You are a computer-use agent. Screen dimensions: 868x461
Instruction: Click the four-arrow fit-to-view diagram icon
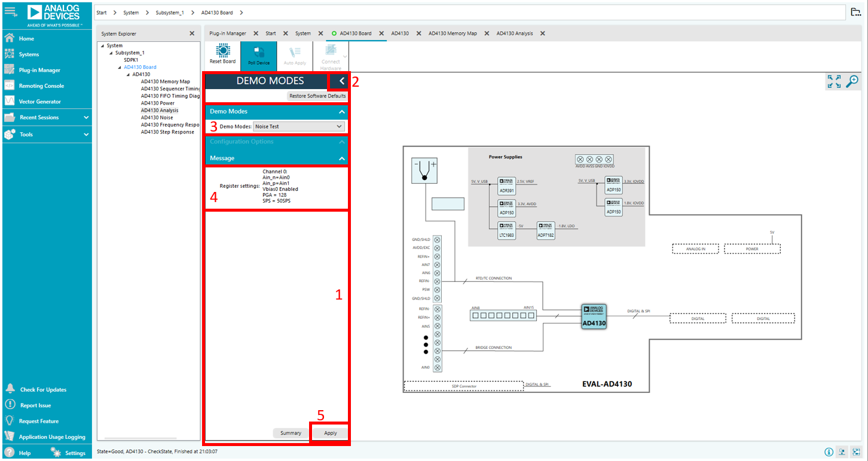pyautogui.click(x=834, y=82)
